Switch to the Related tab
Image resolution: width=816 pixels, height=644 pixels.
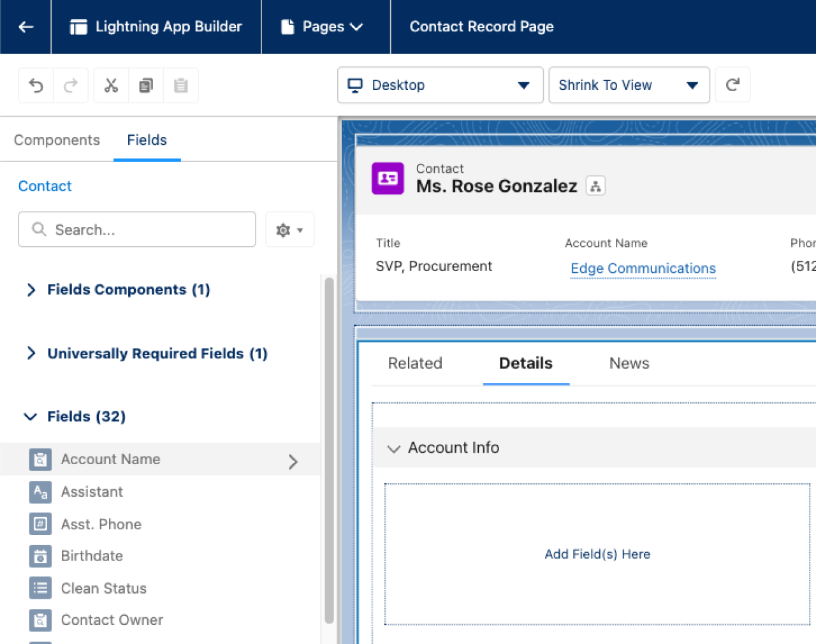[x=415, y=363]
